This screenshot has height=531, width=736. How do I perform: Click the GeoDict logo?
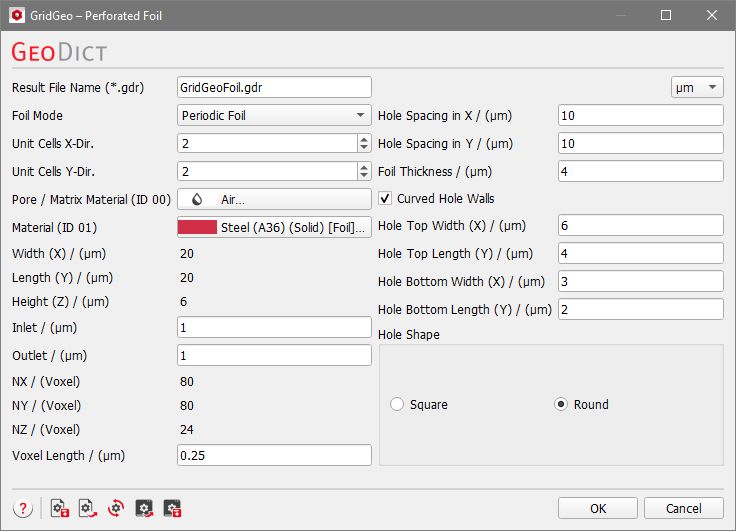[59, 52]
